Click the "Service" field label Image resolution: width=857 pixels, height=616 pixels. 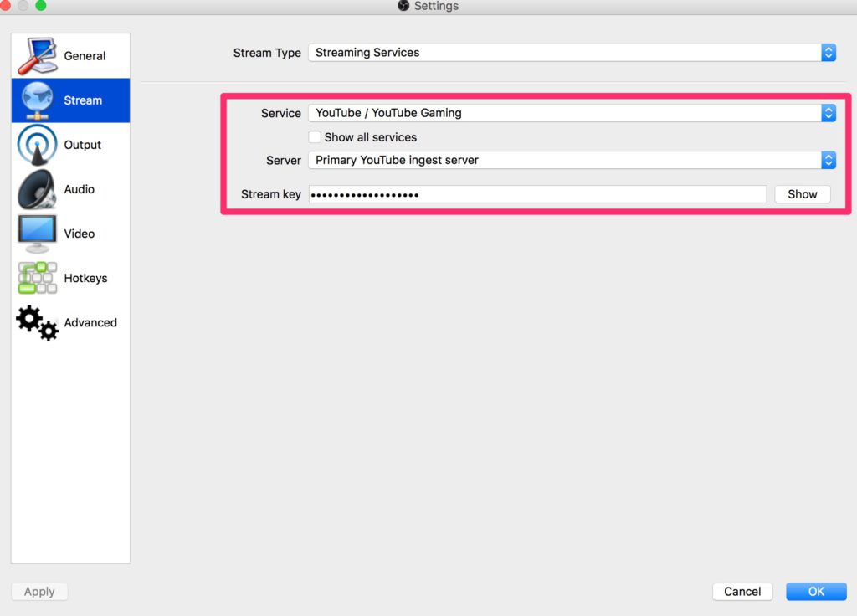click(281, 113)
